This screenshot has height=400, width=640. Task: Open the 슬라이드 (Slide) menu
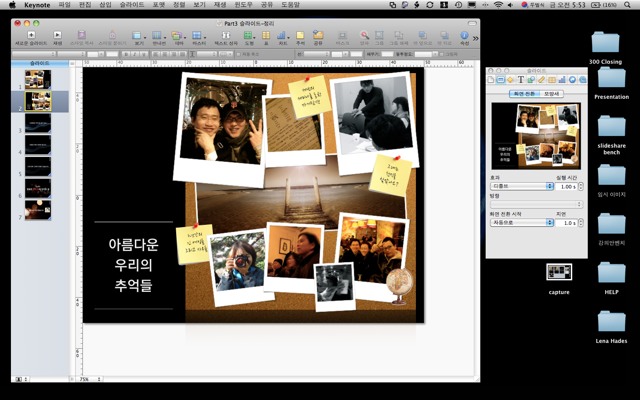[132, 5]
